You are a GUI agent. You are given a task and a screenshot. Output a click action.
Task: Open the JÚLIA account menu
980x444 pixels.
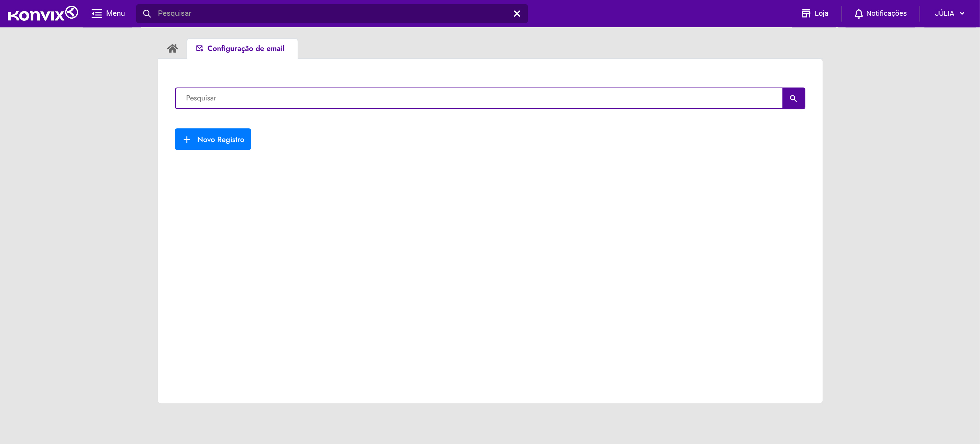click(944, 14)
